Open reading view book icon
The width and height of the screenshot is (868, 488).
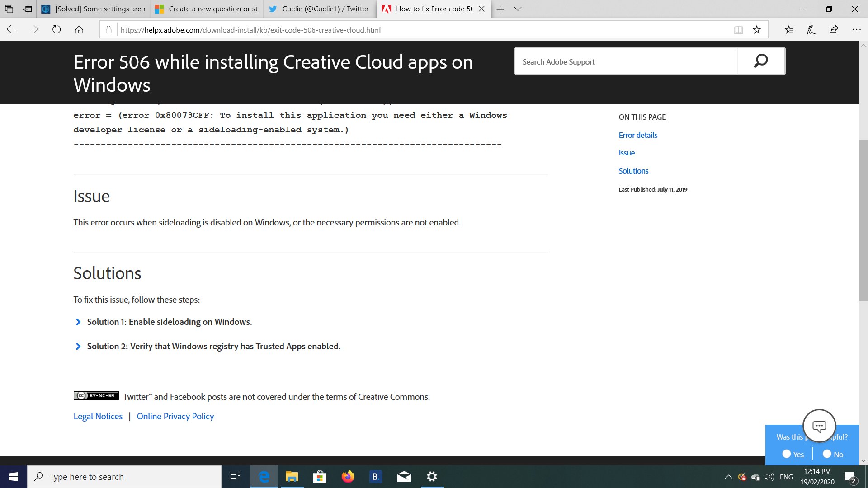(738, 30)
